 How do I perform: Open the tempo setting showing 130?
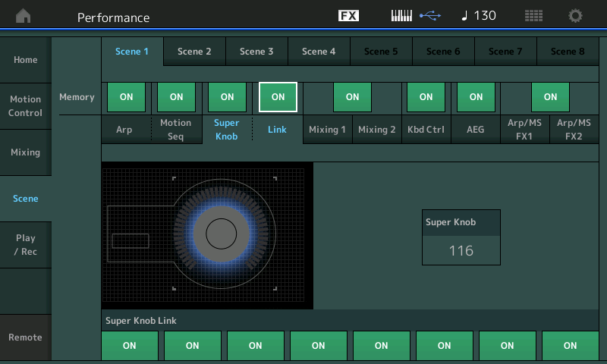[x=479, y=16]
